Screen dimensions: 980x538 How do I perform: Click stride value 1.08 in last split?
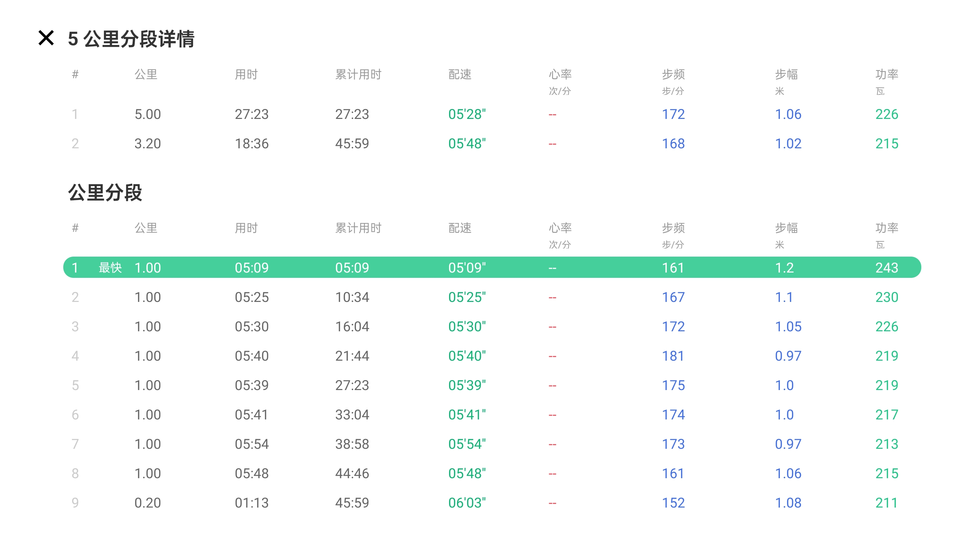tap(788, 503)
